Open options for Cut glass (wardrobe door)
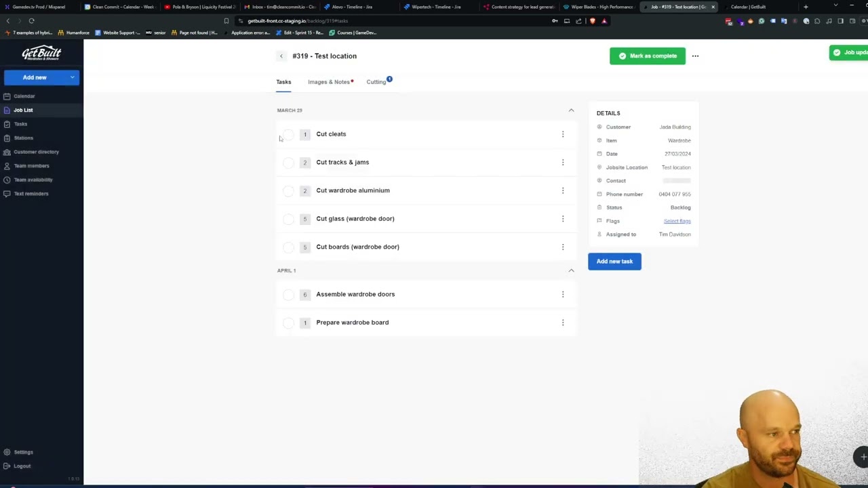 563,219
